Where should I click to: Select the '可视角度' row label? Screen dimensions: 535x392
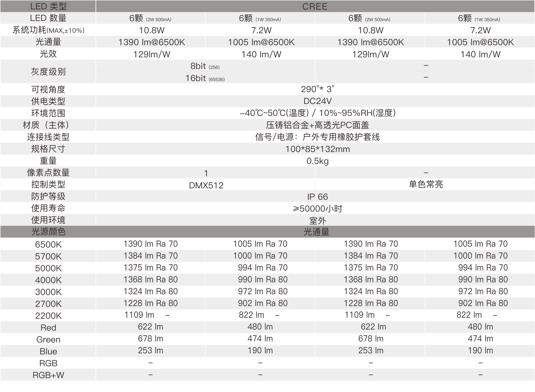coord(48,89)
